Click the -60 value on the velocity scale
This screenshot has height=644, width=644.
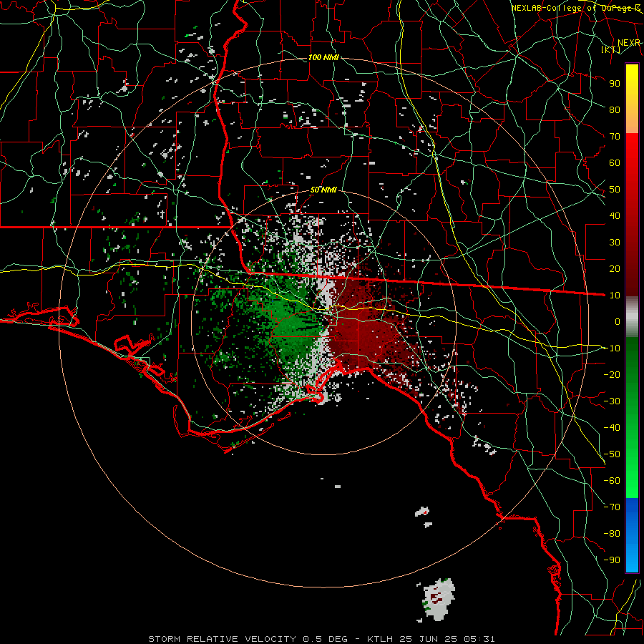612,481
